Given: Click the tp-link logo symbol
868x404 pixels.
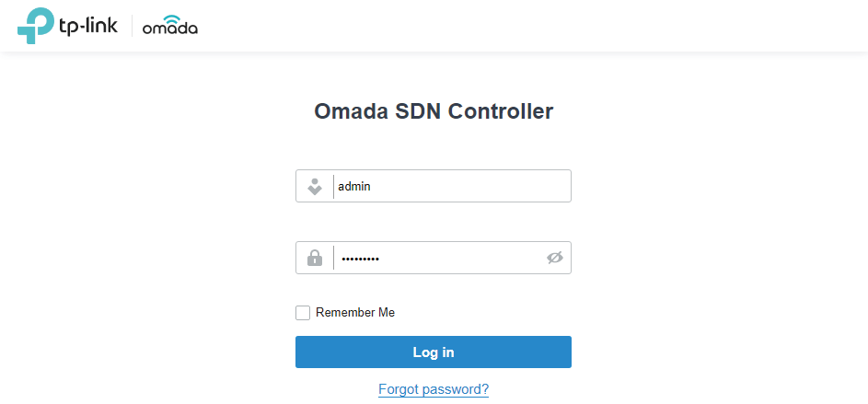Looking at the screenshot, I should pyautogui.click(x=35, y=25).
